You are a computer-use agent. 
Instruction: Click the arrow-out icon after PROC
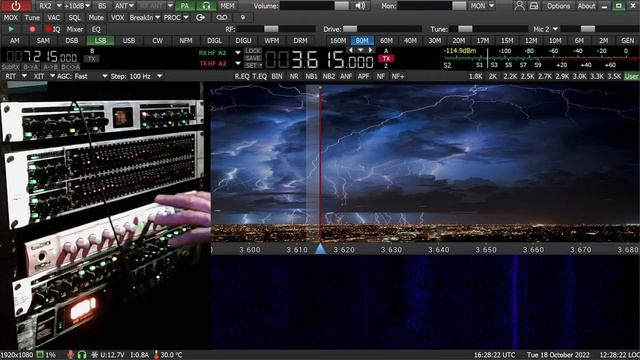click(x=200, y=18)
